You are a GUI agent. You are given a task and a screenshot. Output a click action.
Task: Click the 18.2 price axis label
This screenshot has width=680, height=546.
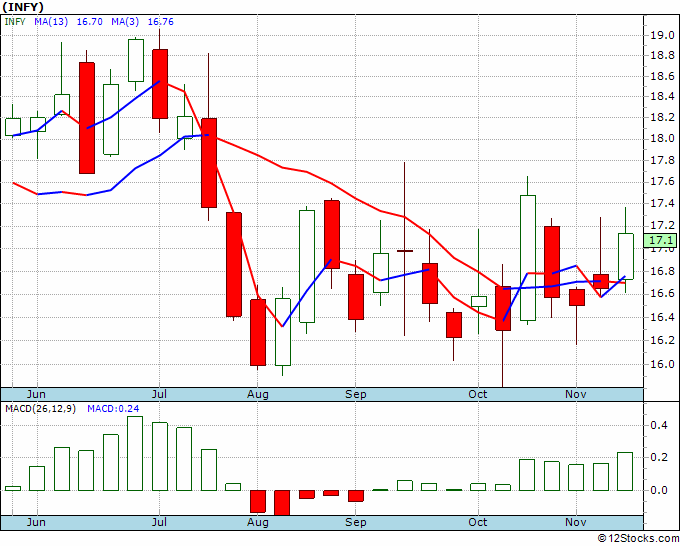click(x=662, y=118)
